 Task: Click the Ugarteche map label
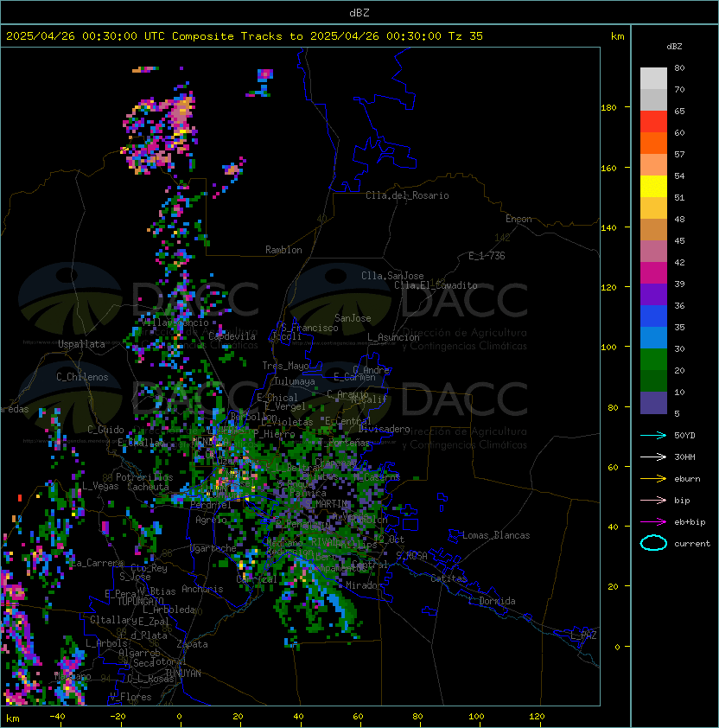point(213,549)
